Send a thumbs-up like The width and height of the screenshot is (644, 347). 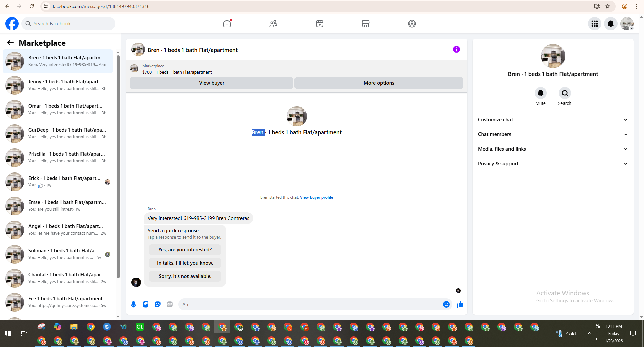pos(460,304)
